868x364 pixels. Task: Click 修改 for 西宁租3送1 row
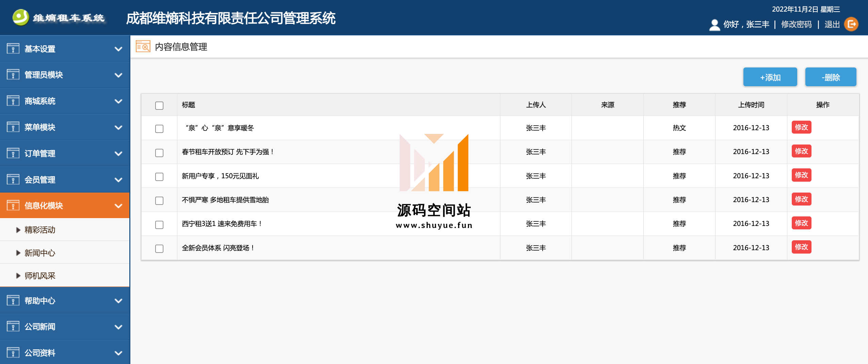[801, 223]
